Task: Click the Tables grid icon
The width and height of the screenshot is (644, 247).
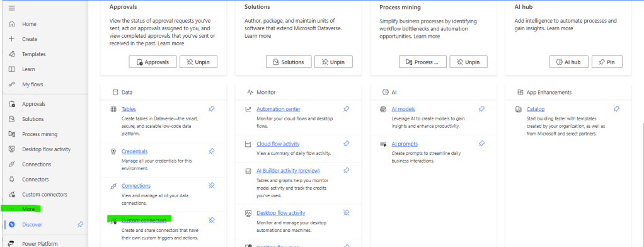Action: tap(113, 109)
